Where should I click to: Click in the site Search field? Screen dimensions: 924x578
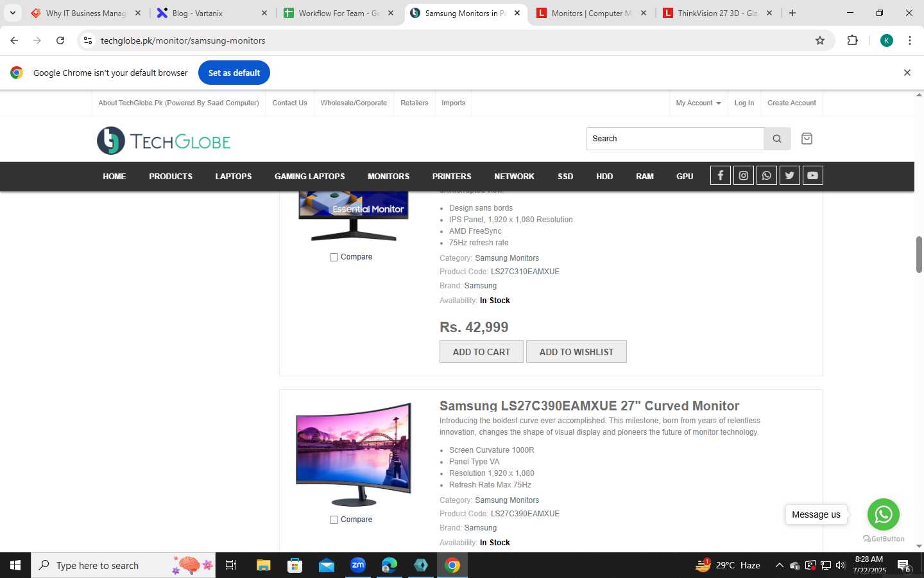click(x=674, y=139)
